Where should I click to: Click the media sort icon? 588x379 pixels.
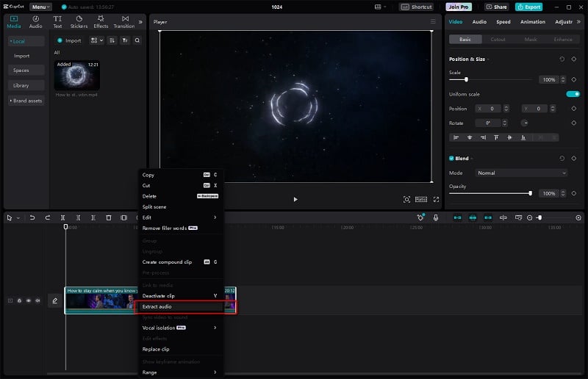point(112,40)
